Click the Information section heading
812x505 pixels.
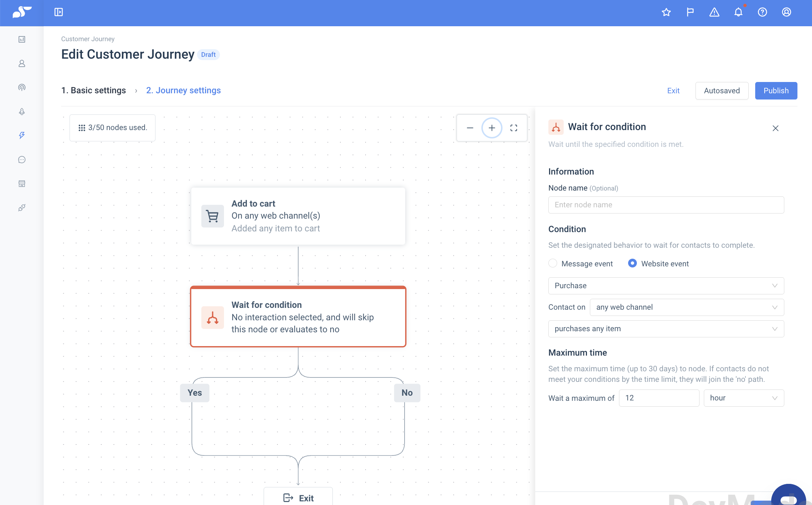point(571,172)
